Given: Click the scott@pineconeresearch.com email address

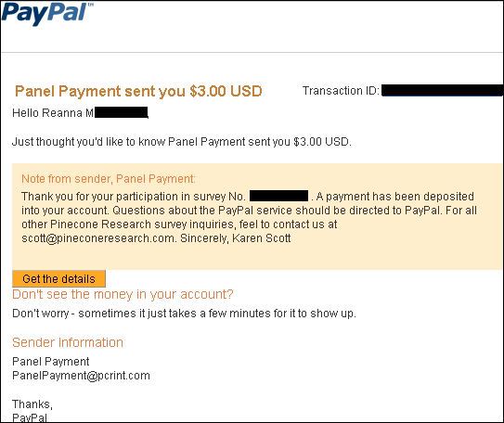Looking at the screenshot, I should [97, 238].
